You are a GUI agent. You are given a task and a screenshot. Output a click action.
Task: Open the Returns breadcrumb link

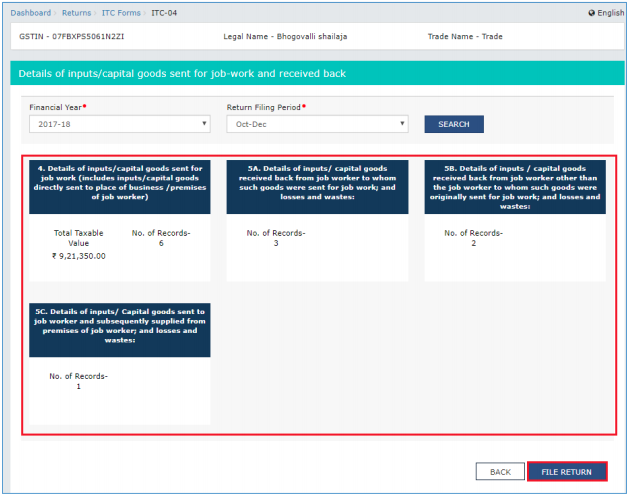coord(76,13)
